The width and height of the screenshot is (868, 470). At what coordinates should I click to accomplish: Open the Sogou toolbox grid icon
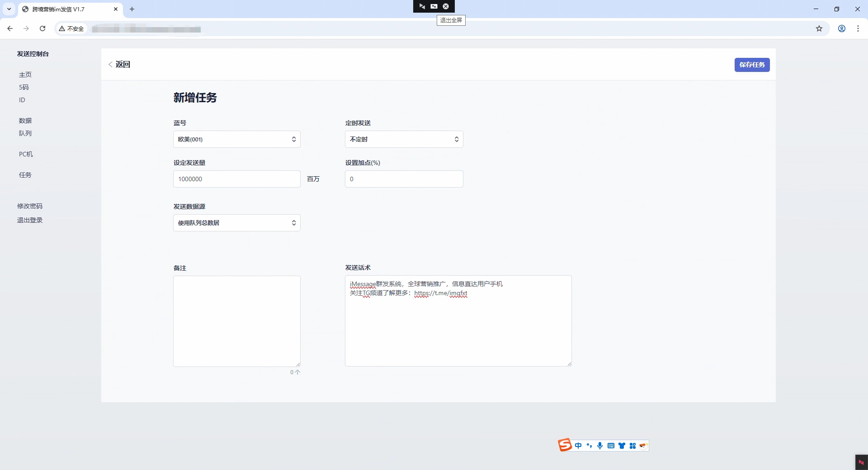pos(632,446)
